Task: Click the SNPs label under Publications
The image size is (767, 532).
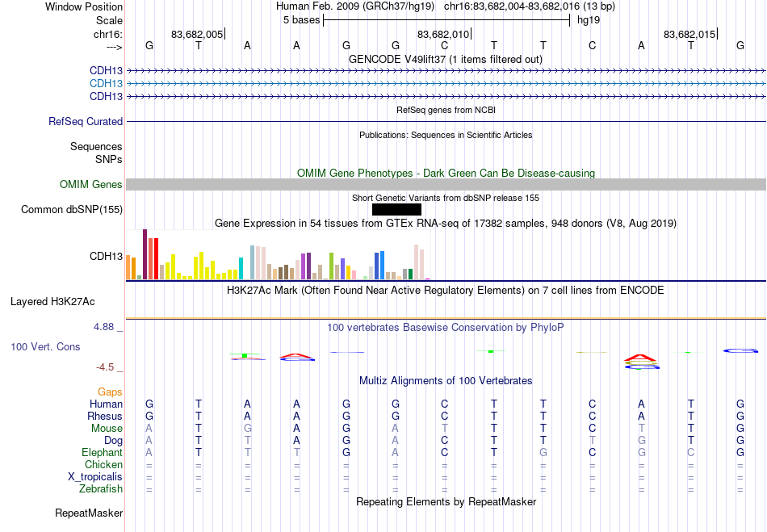Action: [x=109, y=159]
